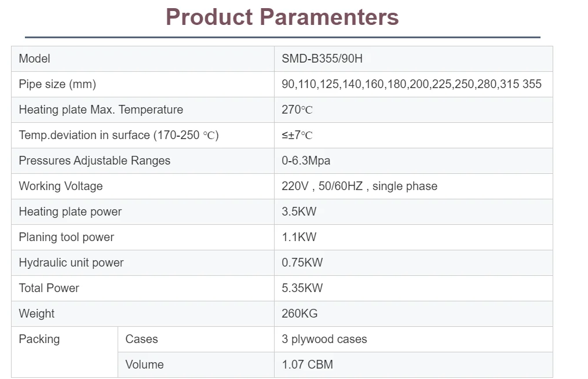Select the 220V single phase value

pos(359,186)
